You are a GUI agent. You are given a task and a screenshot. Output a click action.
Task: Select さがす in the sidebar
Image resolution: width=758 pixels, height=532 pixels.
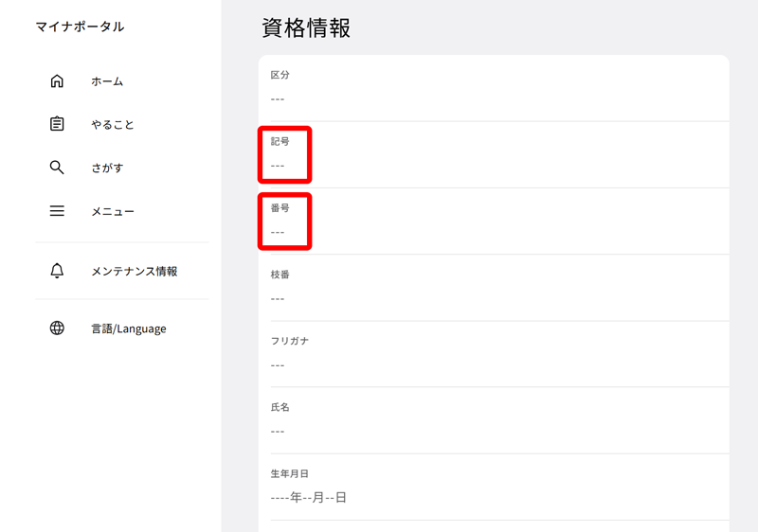tap(107, 168)
